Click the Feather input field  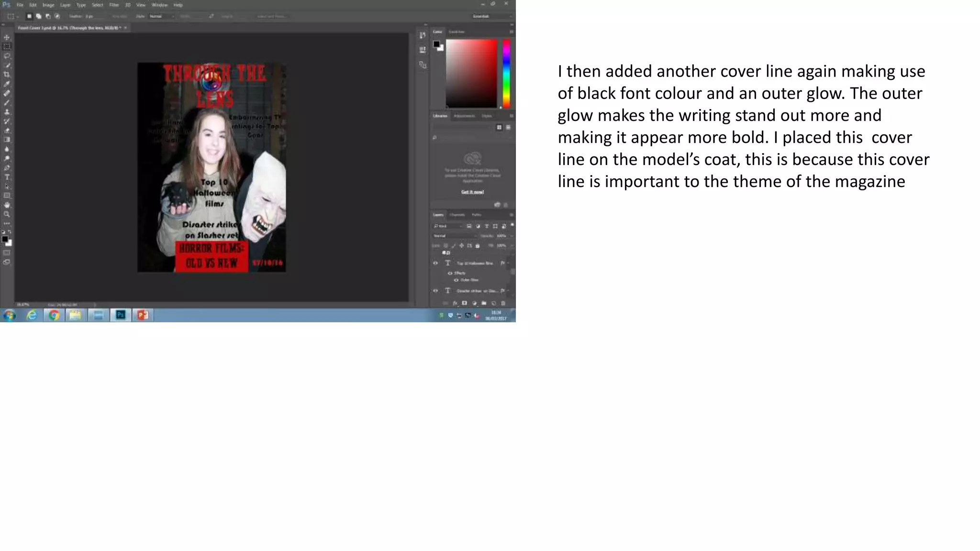[95, 16]
